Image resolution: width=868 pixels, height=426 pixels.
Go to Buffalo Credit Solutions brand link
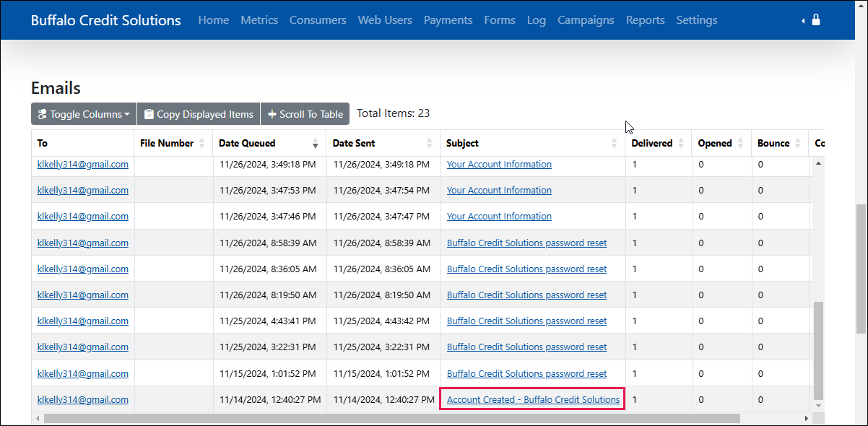pyautogui.click(x=105, y=20)
